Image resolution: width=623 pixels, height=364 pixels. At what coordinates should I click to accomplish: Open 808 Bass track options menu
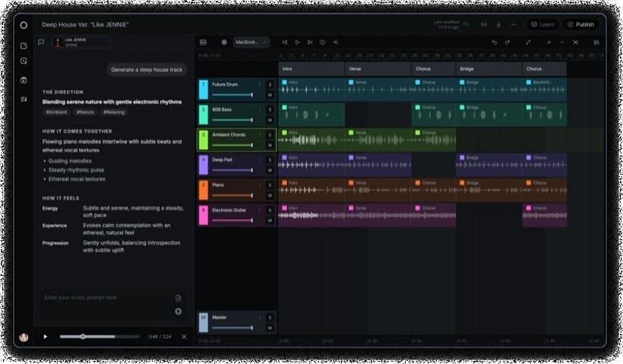pos(261,109)
